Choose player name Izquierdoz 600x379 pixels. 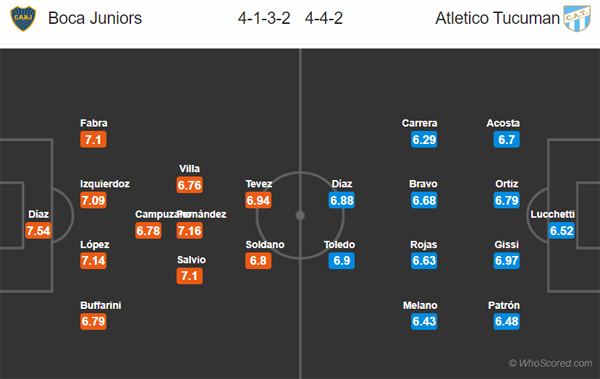[x=105, y=184]
